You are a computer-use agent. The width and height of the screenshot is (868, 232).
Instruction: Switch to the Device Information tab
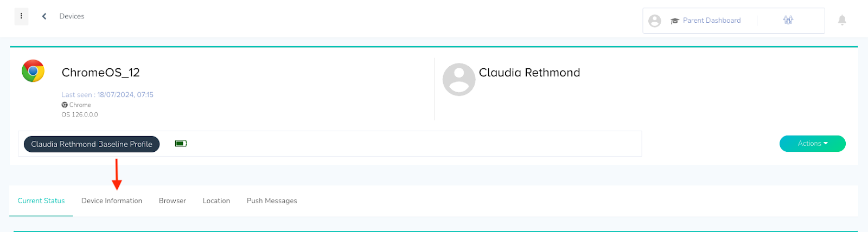(x=112, y=201)
